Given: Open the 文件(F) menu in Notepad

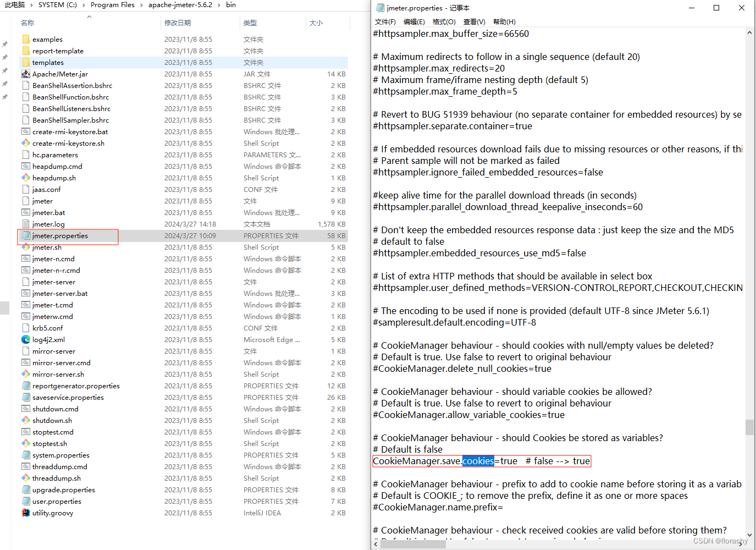Looking at the screenshot, I should pos(385,22).
